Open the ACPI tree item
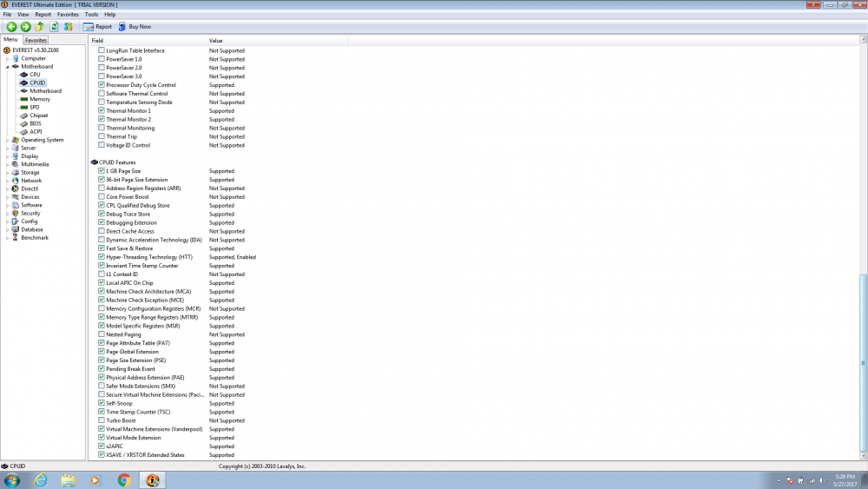Viewport: 868px width, 489px height. (36, 132)
